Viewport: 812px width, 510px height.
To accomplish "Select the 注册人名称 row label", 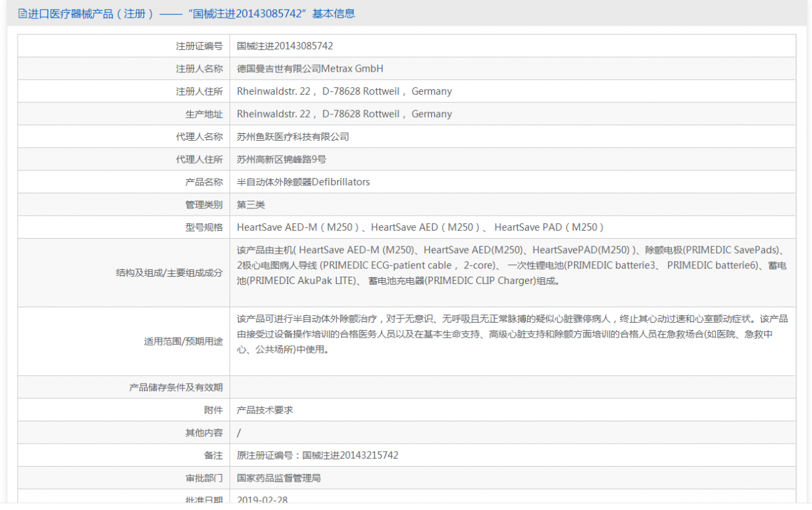I will tap(199, 68).
